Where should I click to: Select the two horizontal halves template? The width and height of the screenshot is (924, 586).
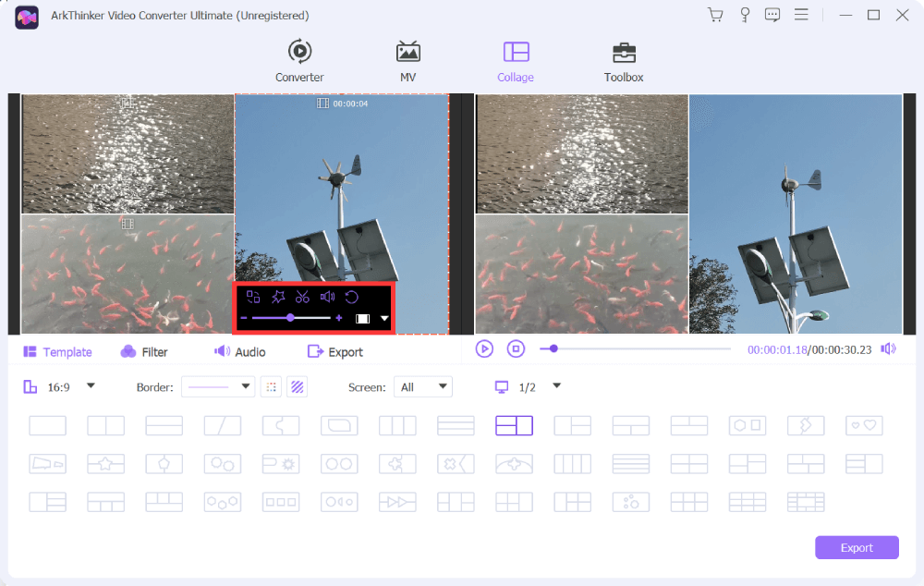click(x=164, y=426)
